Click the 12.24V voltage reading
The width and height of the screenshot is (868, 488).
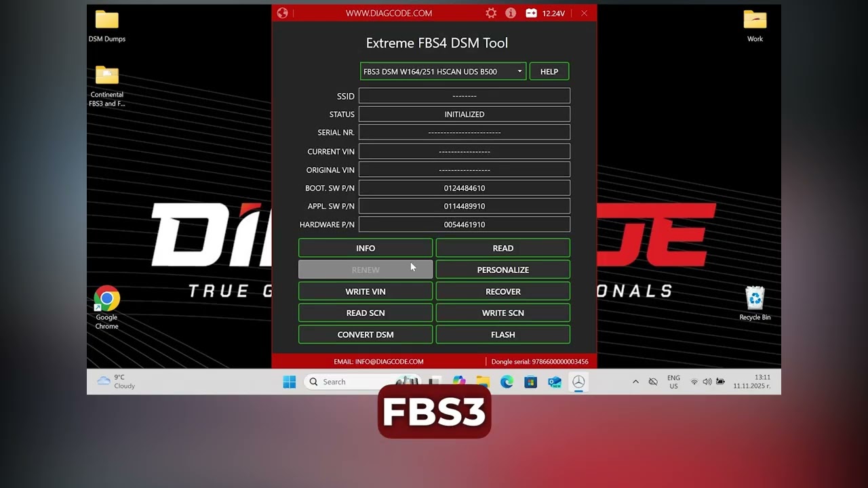(553, 14)
